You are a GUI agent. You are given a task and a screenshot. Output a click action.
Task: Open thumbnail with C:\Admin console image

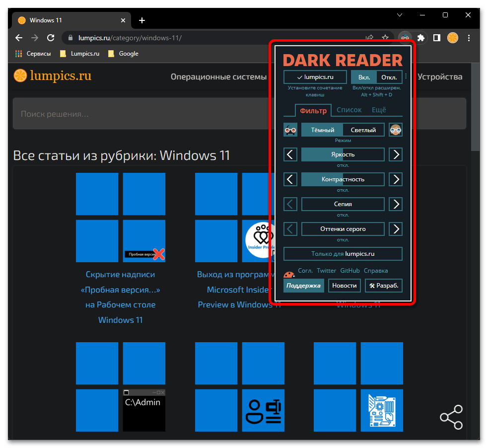[121, 387]
